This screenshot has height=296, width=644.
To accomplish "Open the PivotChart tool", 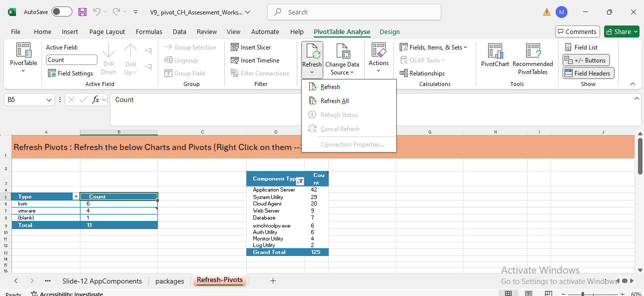I will pyautogui.click(x=495, y=57).
